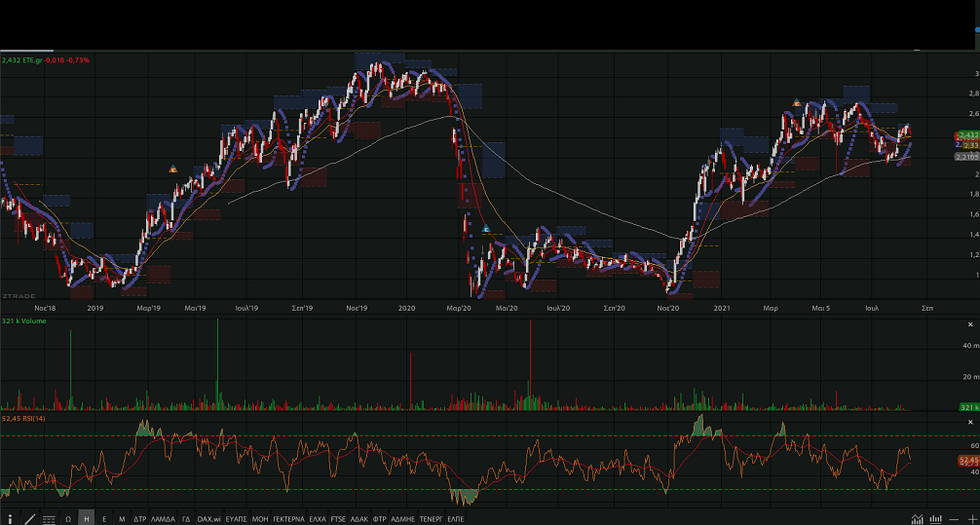
Task: Click the orange alert triangle near Mar'19
Action: [x=173, y=169]
